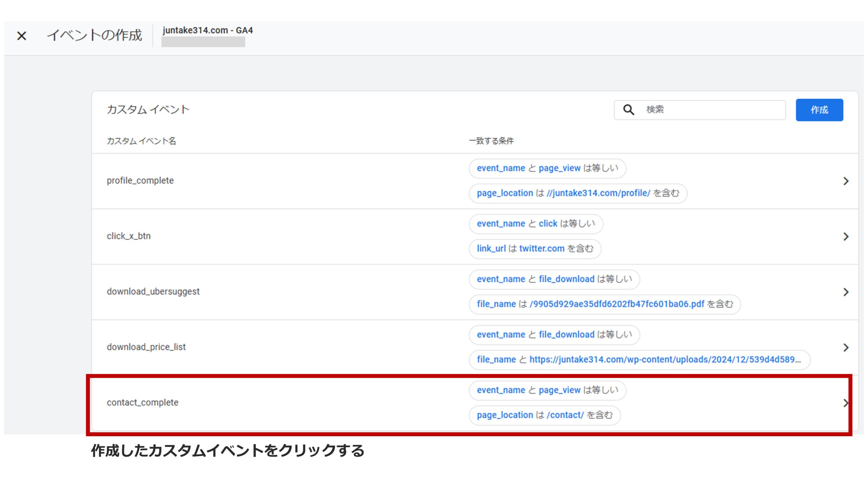Viewport: 868px width, 484px height.
Task: Expand the profile_complete event details chevron
Action: 846,181
